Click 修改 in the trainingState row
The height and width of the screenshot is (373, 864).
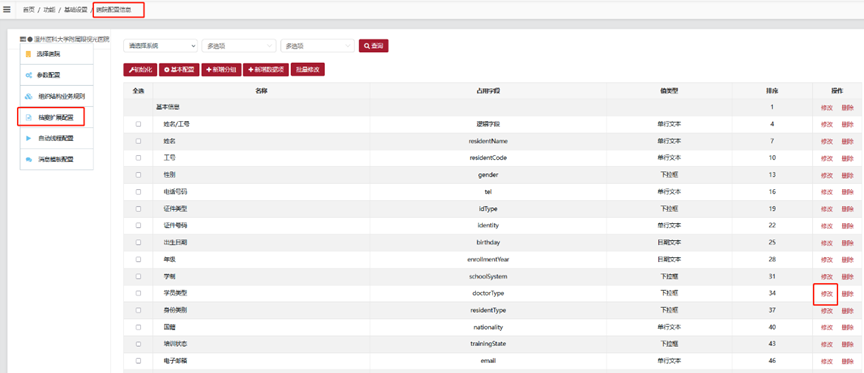point(827,344)
